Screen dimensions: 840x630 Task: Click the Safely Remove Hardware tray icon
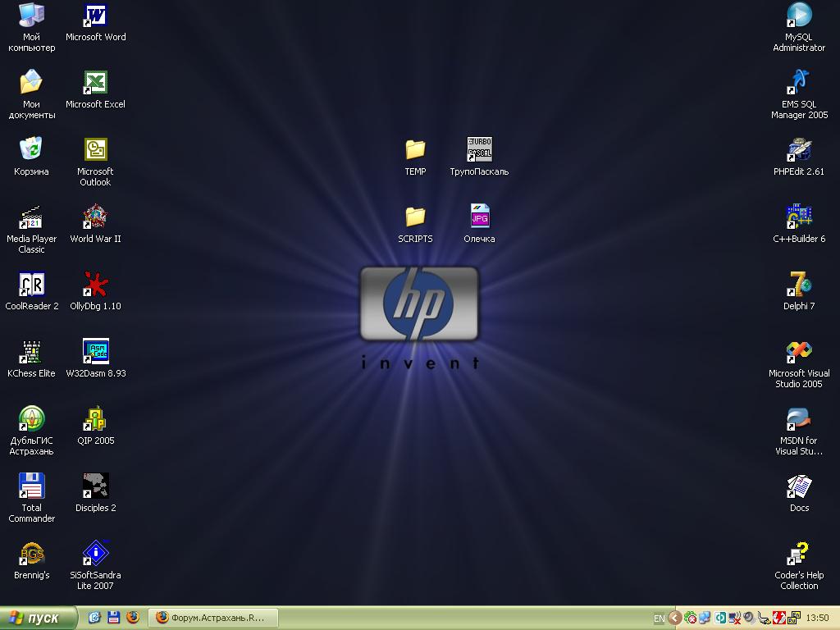tap(764, 619)
